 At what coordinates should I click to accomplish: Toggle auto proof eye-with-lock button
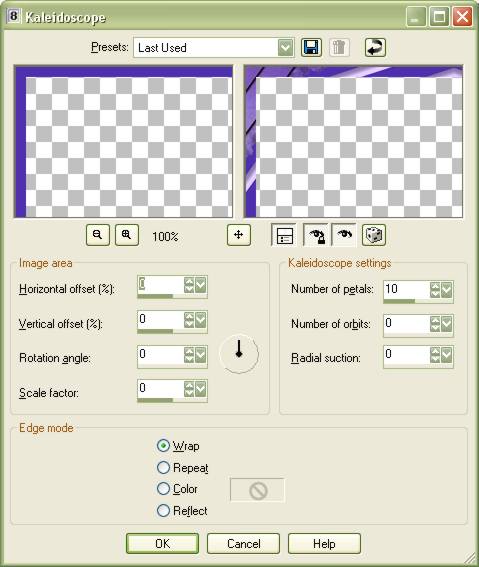tap(316, 235)
